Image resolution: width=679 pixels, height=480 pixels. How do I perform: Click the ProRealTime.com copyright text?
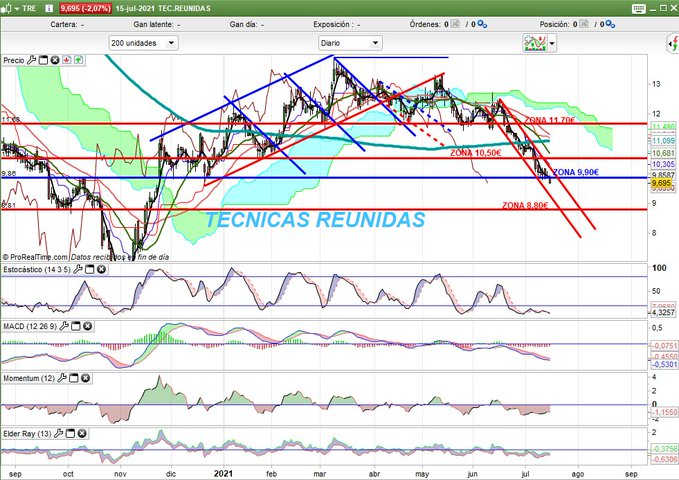(x=36, y=257)
